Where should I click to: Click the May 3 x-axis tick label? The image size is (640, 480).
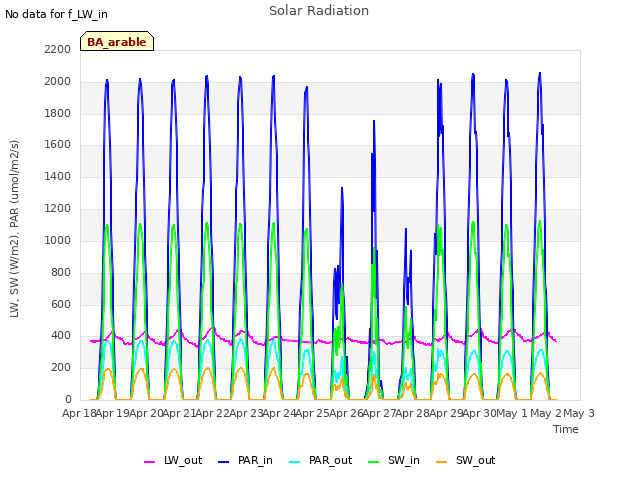point(579,413)
